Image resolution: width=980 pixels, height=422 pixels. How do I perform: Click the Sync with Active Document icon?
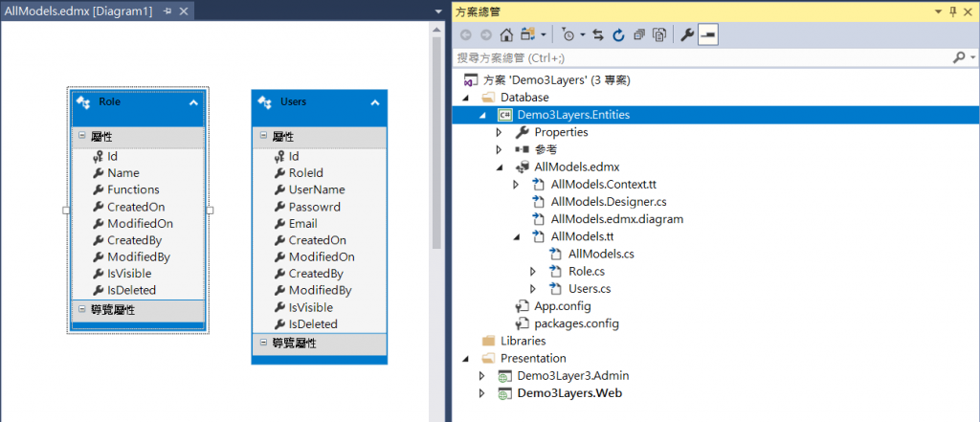598,35
